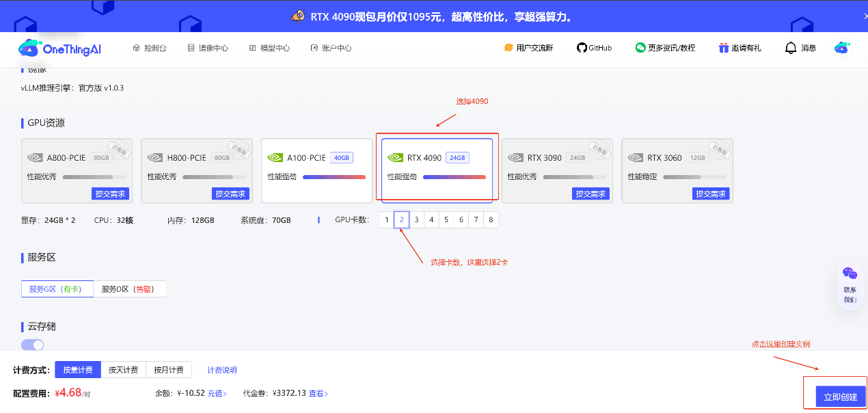Image resolution: width=868 pixels, height=413 pixels.
Task: Select 按天计费 billing mode
Action: pyautogui.click(x=123, y=370)
